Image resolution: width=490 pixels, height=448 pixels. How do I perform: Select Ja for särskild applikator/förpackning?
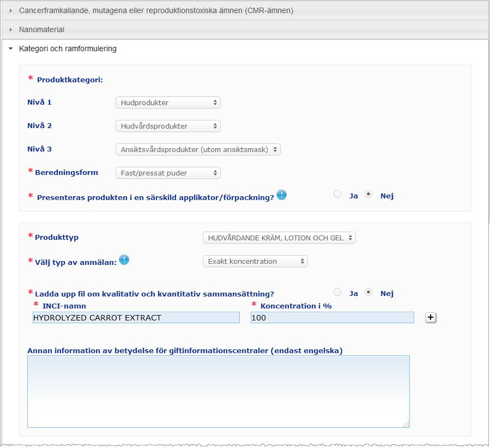[x=337, y=195]
